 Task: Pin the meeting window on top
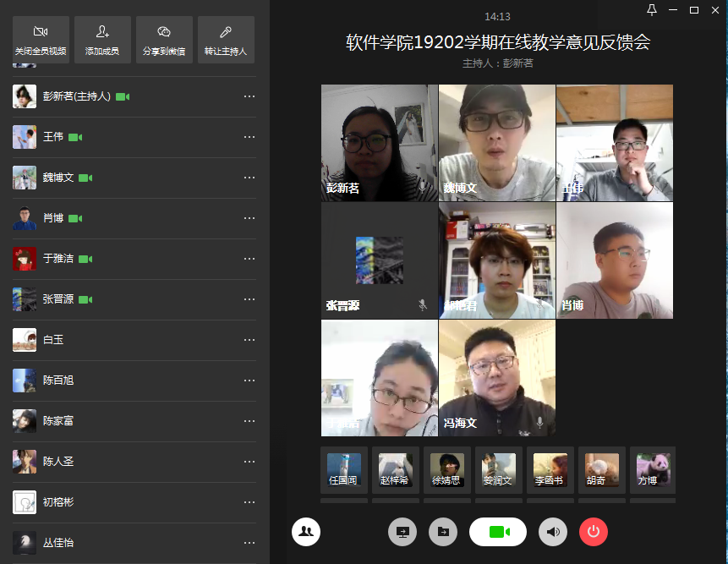coord(652,10)
